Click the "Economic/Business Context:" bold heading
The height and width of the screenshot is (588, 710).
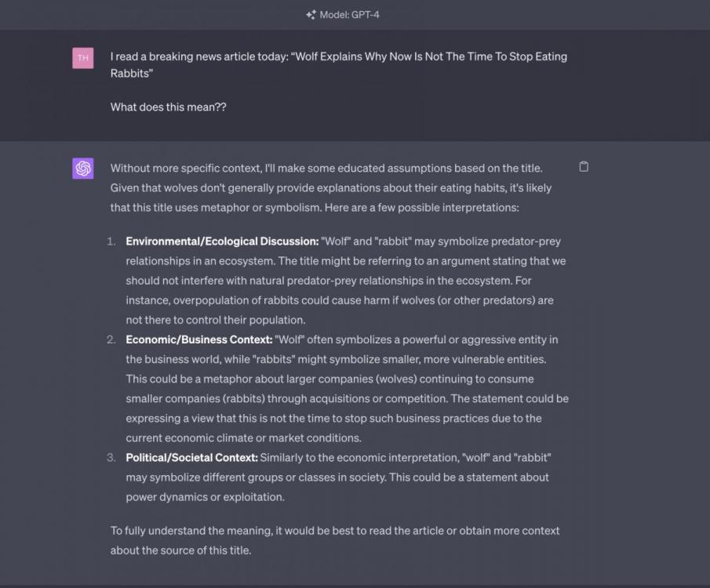(x=199, y=339)
